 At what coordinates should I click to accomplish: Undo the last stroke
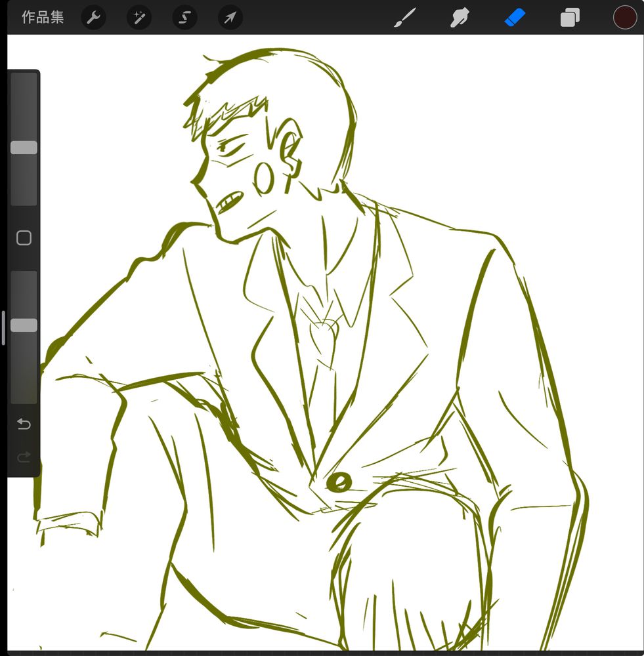tap(24, 424)
